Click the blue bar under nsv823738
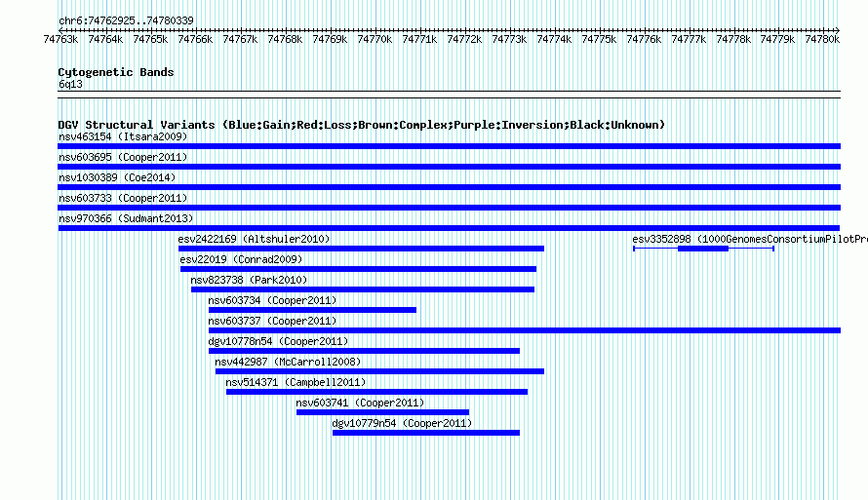The width and height of the screenshot is (868, 500). tap(363, 289)
